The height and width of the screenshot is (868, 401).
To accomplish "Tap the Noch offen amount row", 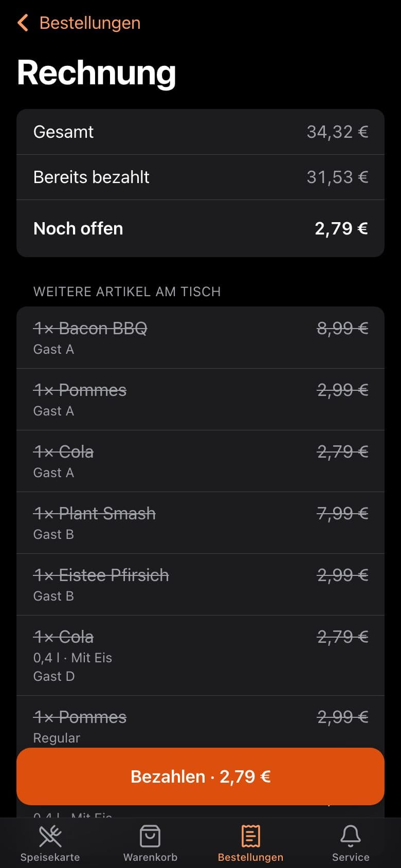I will tap(200, 228).
